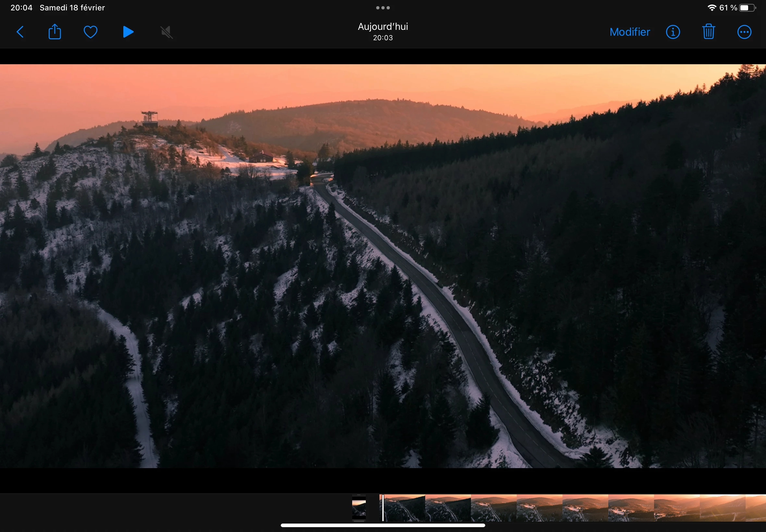
Task: Tap the three-dot multitasking control at top
Action: (x=383, y=8)
